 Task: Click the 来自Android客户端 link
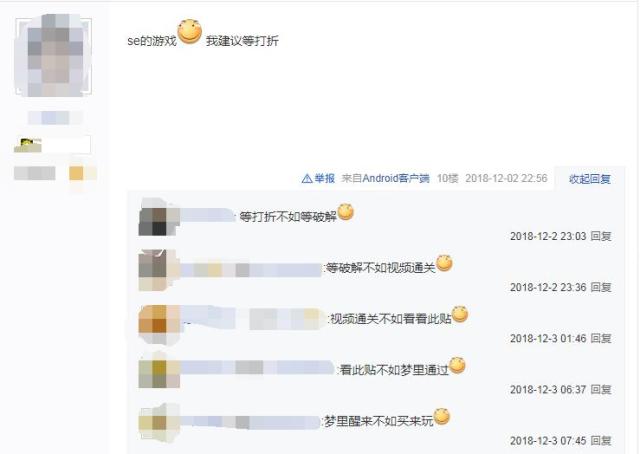coord(385,178)
